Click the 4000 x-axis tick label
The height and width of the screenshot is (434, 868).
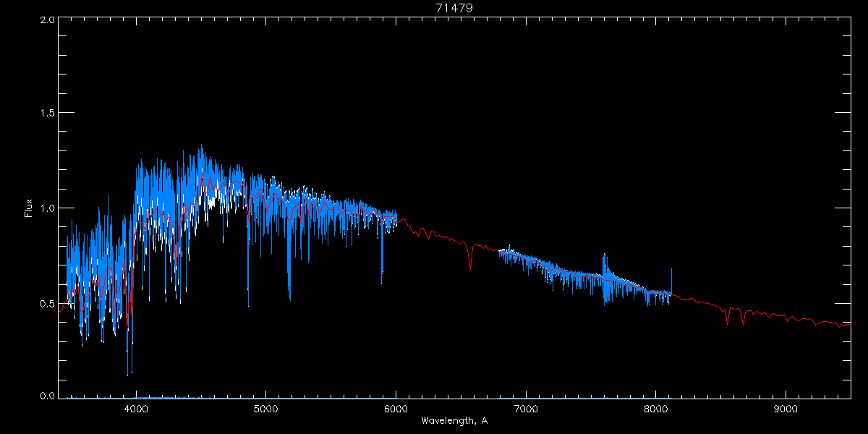[x=136, y=407]
